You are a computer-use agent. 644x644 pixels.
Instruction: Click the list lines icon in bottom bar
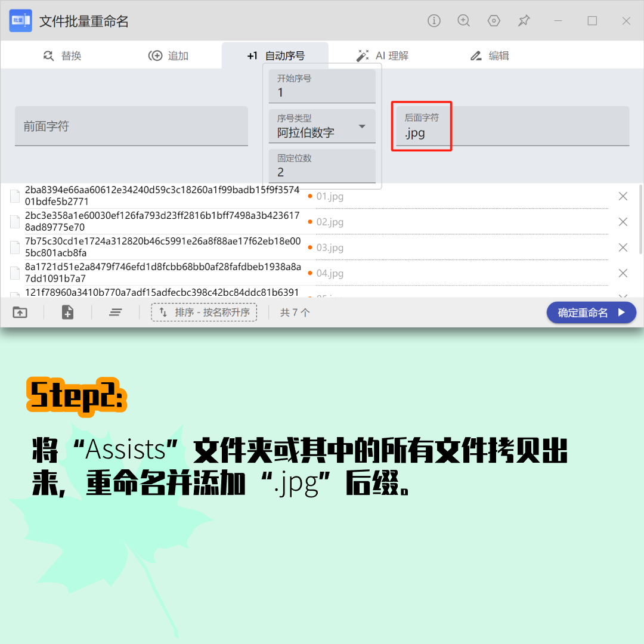116,312
